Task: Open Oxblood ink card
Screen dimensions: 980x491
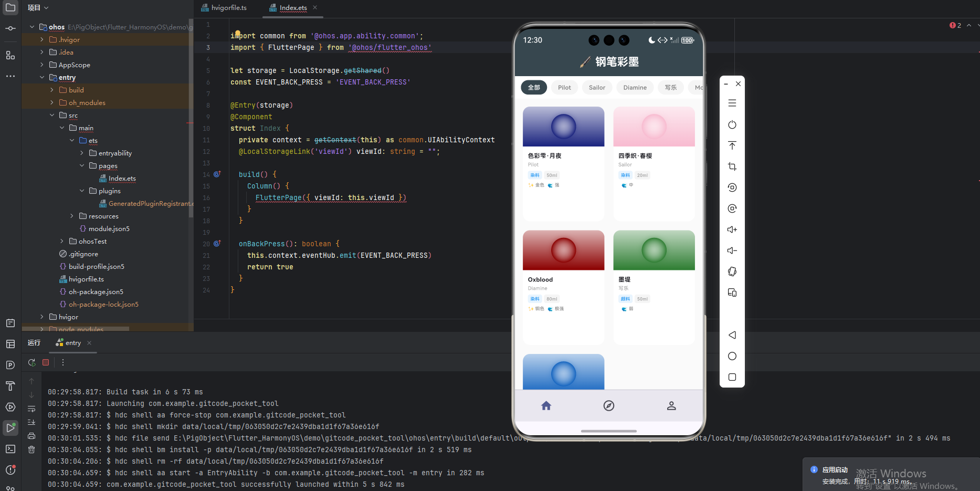Action: coord(563,287)
